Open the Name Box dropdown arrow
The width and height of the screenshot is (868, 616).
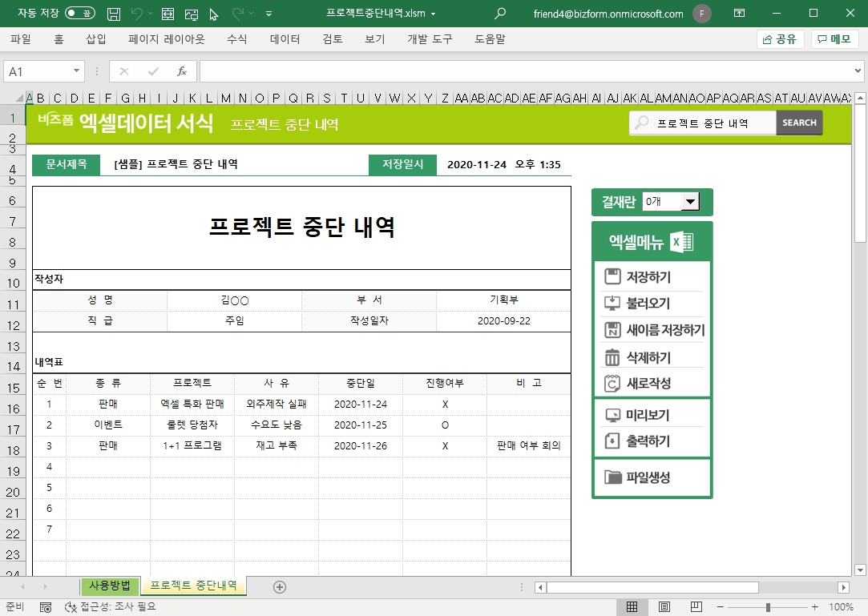[77, 71]
